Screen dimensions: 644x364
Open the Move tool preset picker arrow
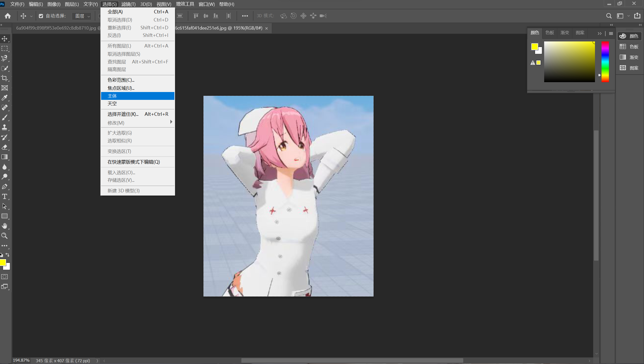pyautogui.click(x=31, y=16)
